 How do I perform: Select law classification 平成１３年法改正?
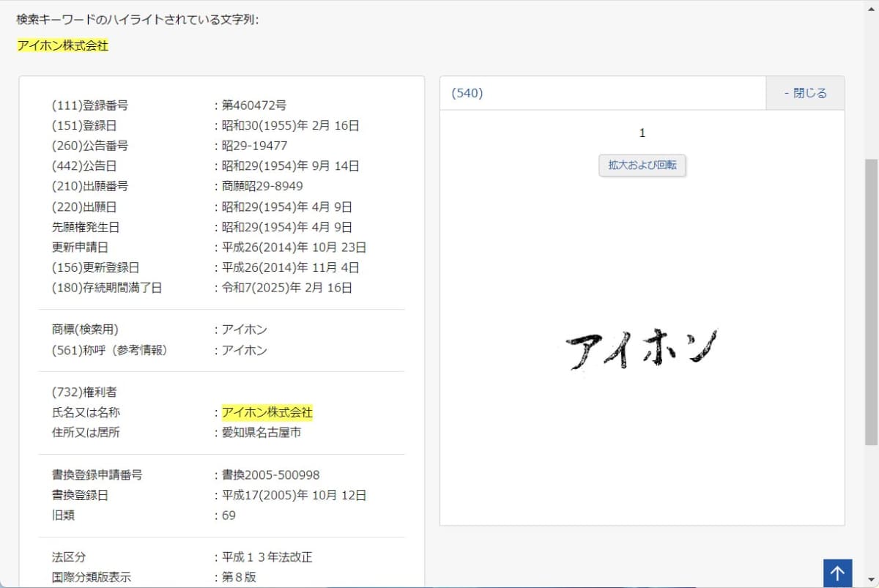tap(267, 557)
